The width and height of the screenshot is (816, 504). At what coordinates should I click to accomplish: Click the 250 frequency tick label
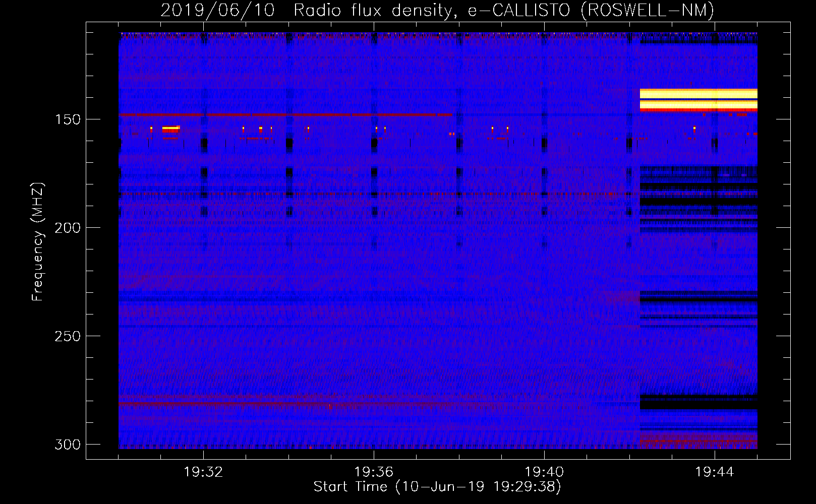pyautogui.click(x=68, y=336)
